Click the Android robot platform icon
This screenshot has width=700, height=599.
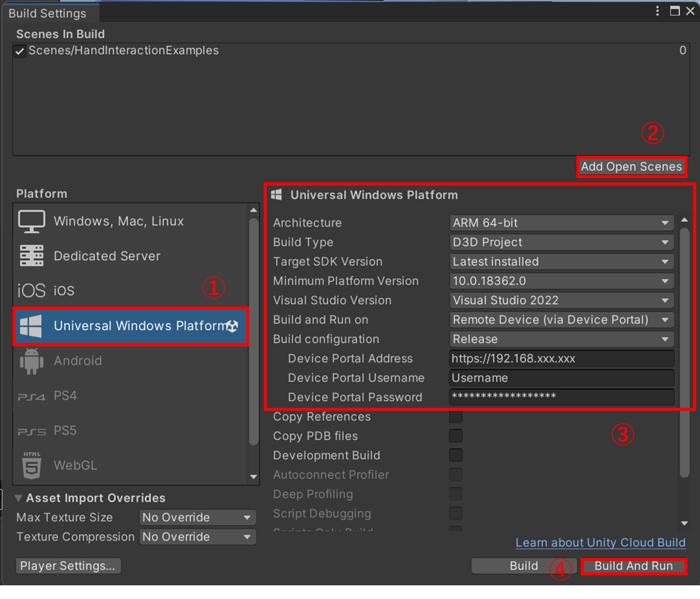(31, 361)
